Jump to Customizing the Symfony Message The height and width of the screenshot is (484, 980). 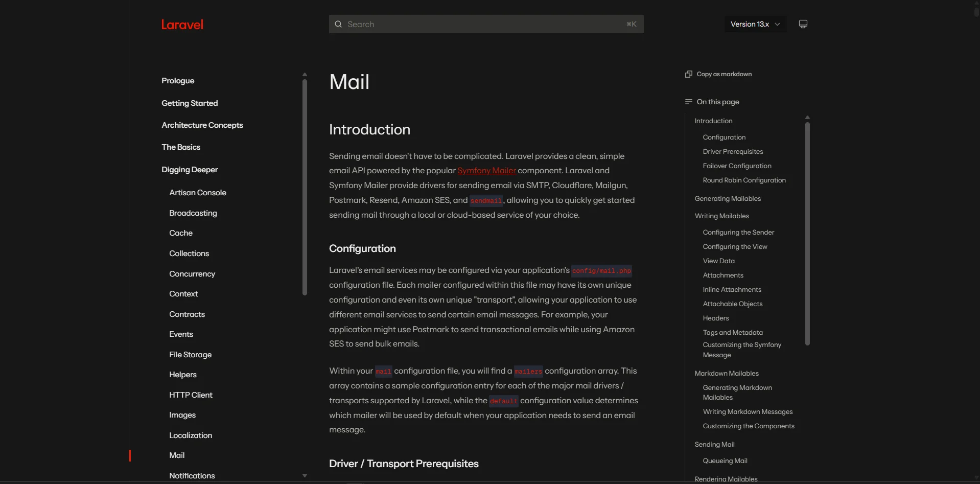point(742,350)
